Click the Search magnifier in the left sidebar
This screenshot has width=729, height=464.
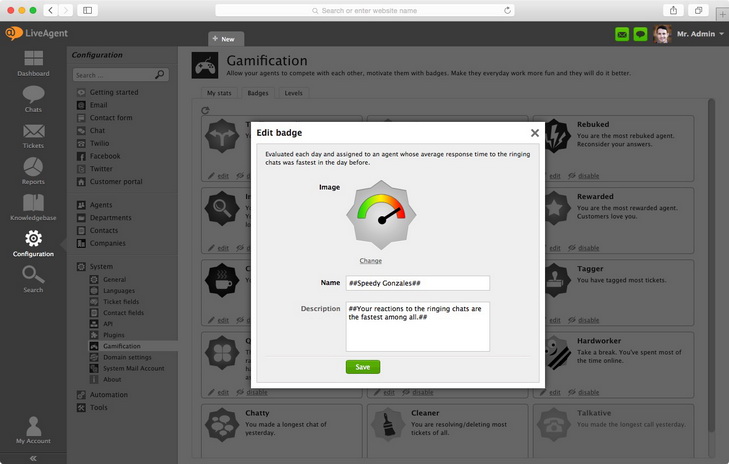pyautogui.click(x=33, y=277)
